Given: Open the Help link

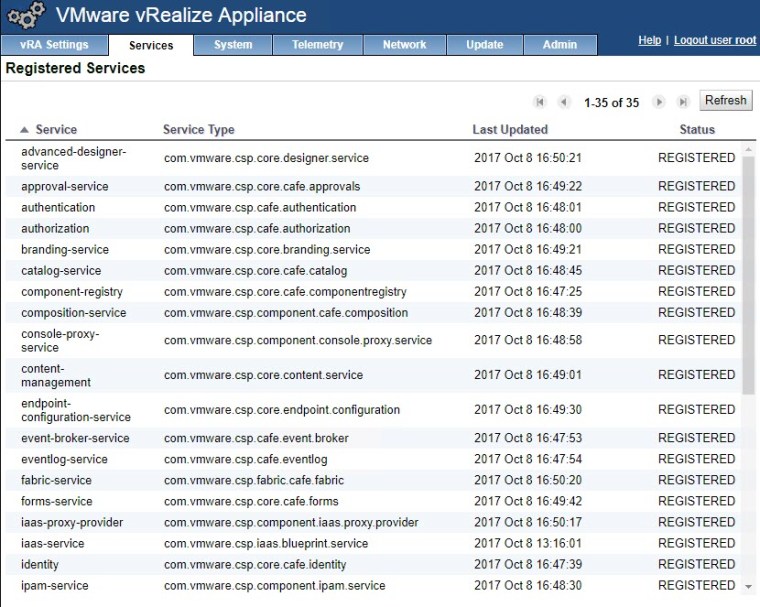Looking at the screenshot, I should 649,40.
